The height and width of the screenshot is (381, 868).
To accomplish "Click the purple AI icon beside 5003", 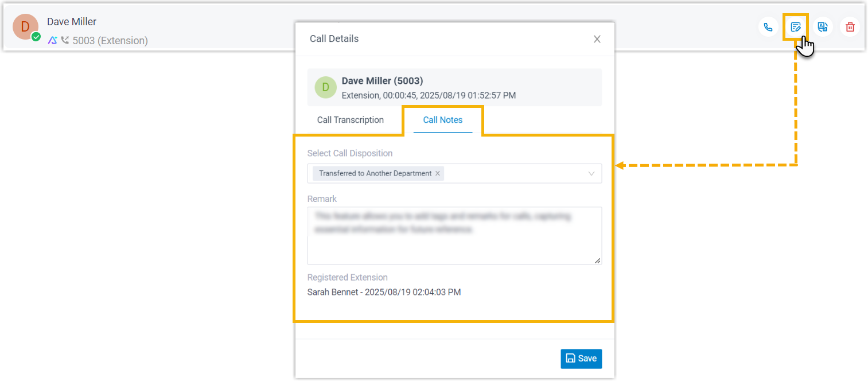I will pyautogui.click(x=52, y=41).
